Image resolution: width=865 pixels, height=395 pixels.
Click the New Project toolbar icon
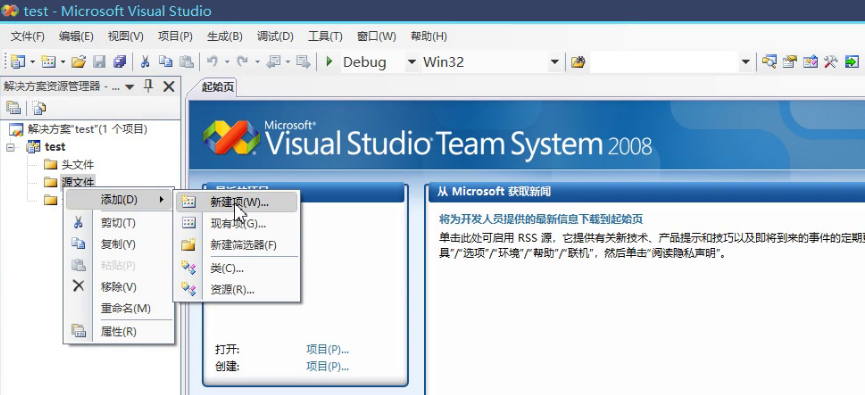[18, 62]
